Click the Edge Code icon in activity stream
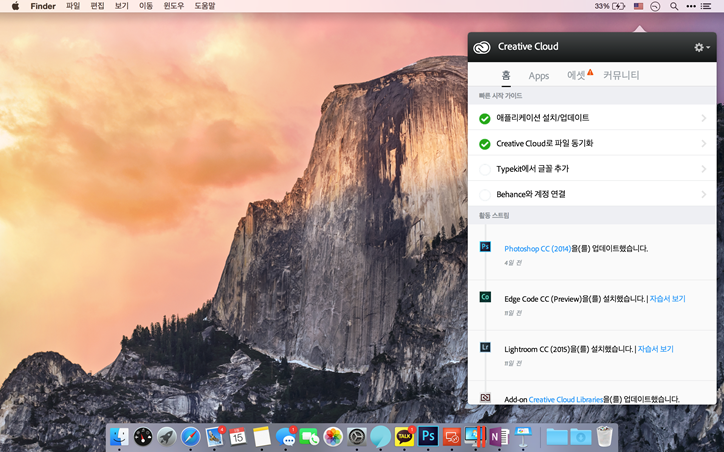Viewport: 724px width, 452px height. tap(485, 297)
